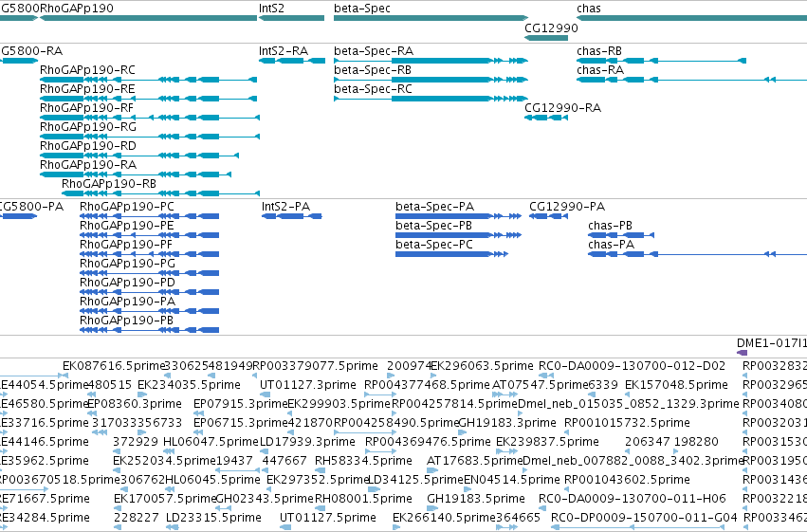This screenshot has height=532, width=807.
Task: Click the RhoGAPp190-RG transcript label
Action: point(88,127)
